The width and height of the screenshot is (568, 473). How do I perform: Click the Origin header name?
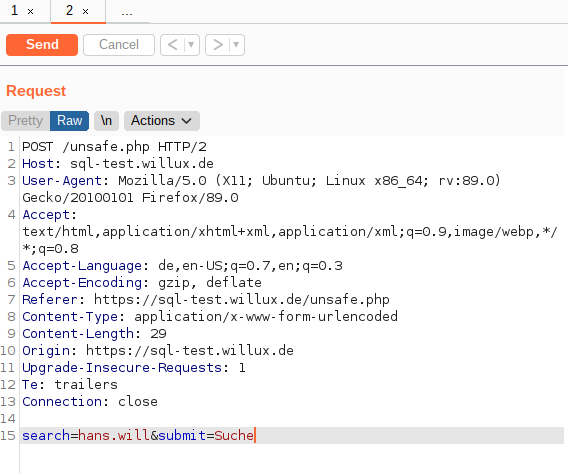[46, 351]
